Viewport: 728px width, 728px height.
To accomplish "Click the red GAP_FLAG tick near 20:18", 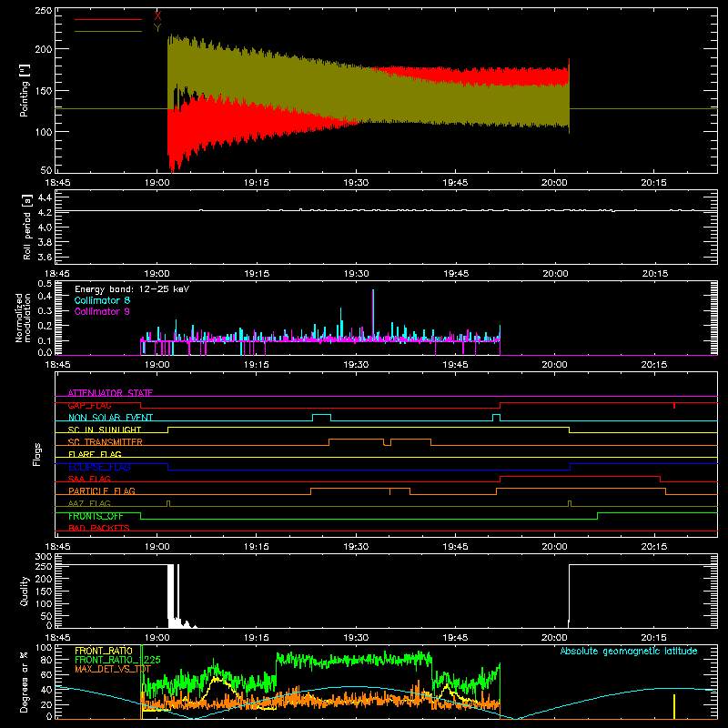I will click(674, 406).
